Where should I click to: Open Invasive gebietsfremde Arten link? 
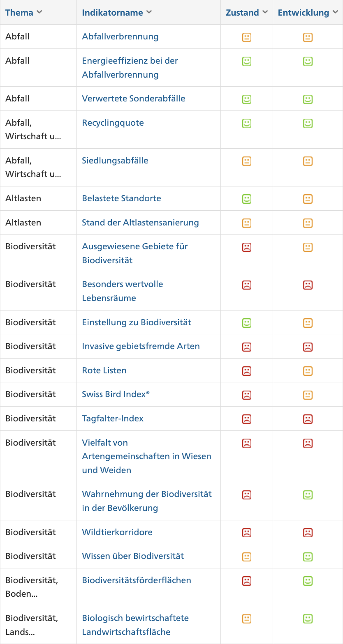pyautogui.click(x=141, y=346)
